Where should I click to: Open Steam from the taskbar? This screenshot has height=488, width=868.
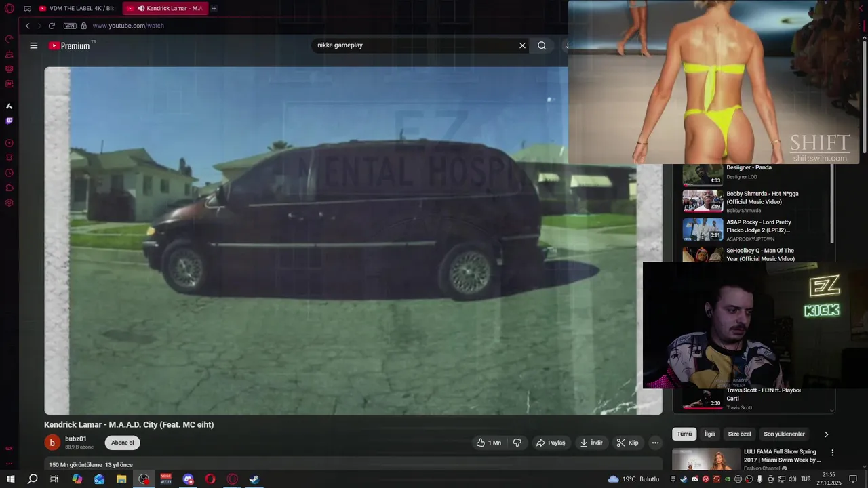coord(254,479)
